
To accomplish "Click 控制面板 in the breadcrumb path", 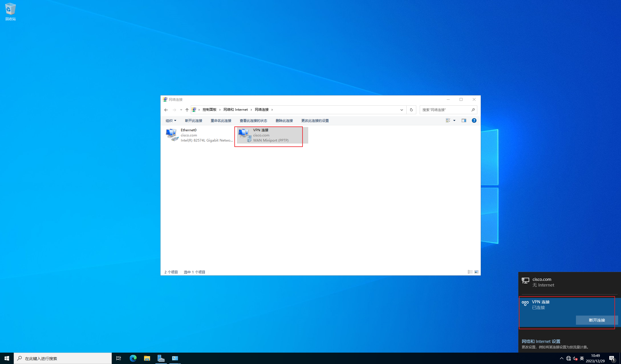I will click(x=209, y=110).
